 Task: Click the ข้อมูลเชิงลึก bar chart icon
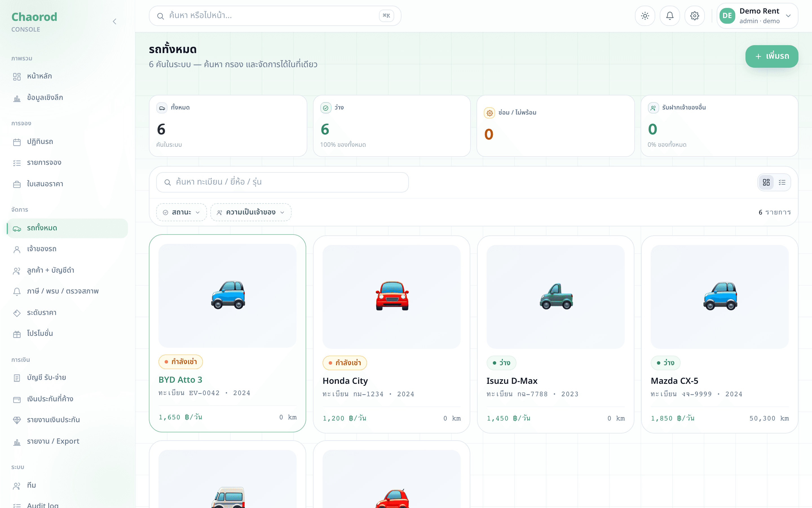(x=17, y=98)
